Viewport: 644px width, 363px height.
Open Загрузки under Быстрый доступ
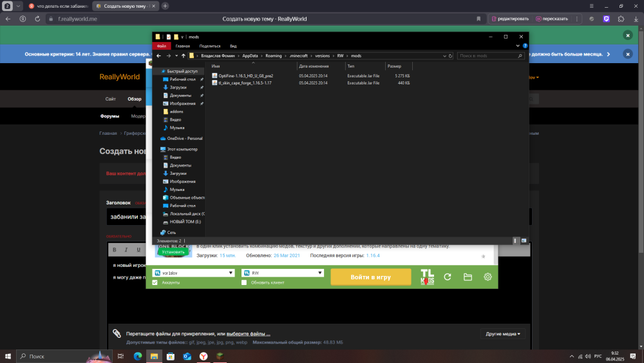point(178,88)
